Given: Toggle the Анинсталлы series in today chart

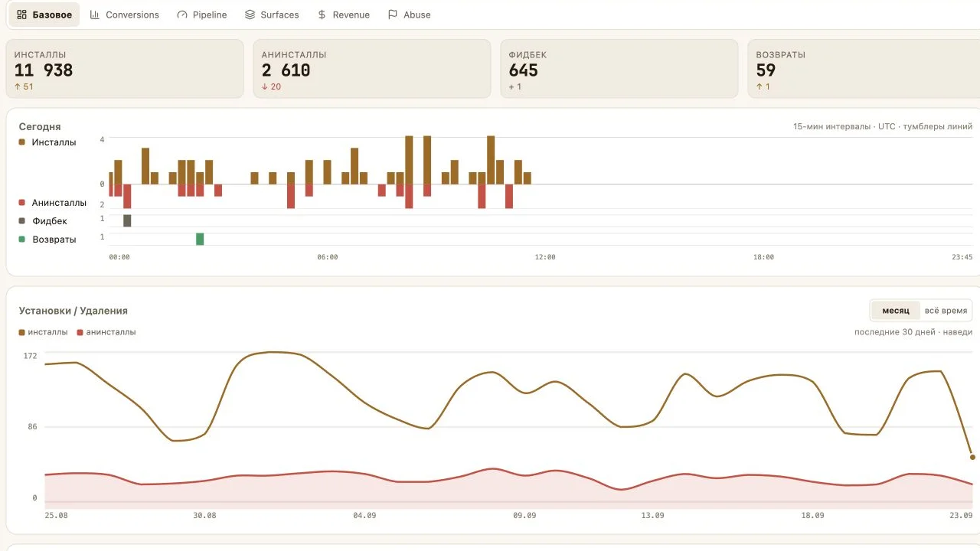Looking at the screenshot, I should point(52,203).
